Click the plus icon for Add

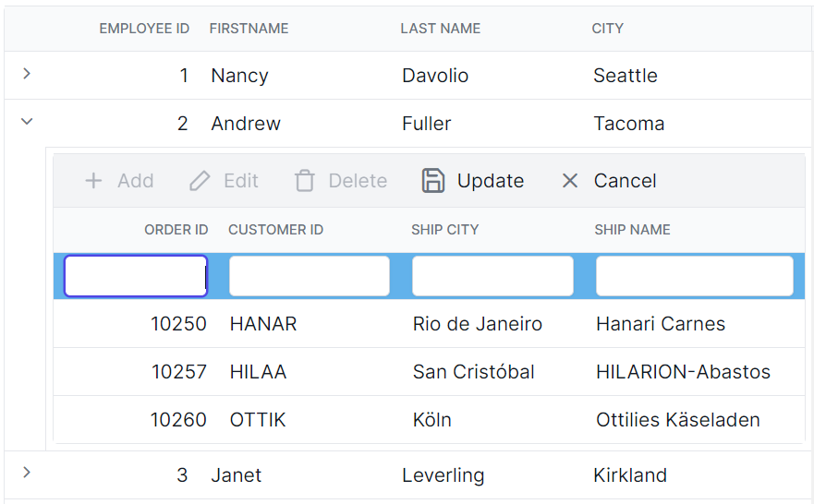93,181
